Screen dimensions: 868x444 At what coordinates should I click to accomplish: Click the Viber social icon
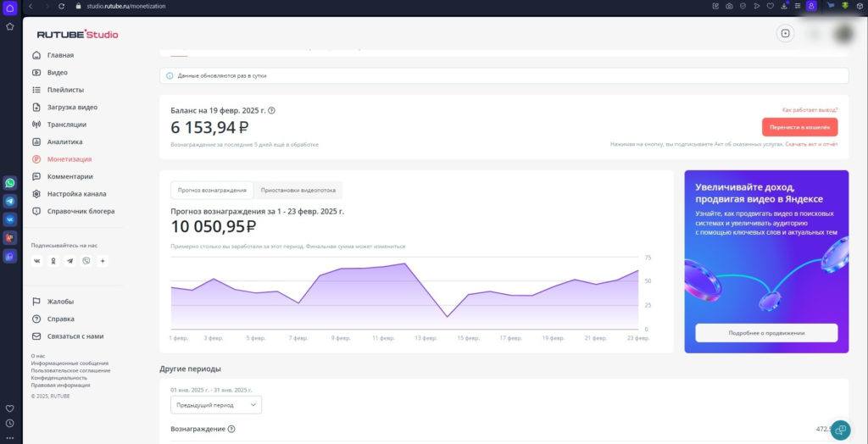click(86, 261)
